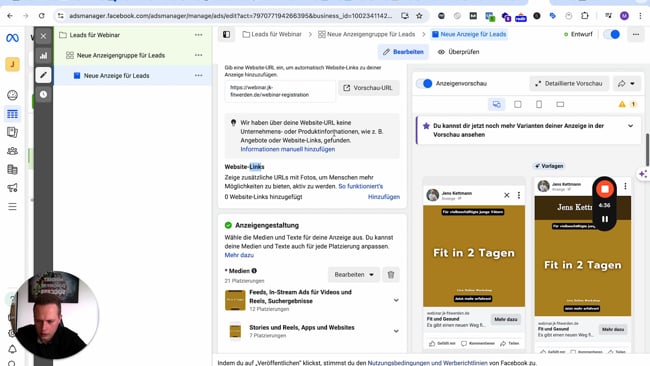
Task: Open the clock history icon
Action: [44, 95]
